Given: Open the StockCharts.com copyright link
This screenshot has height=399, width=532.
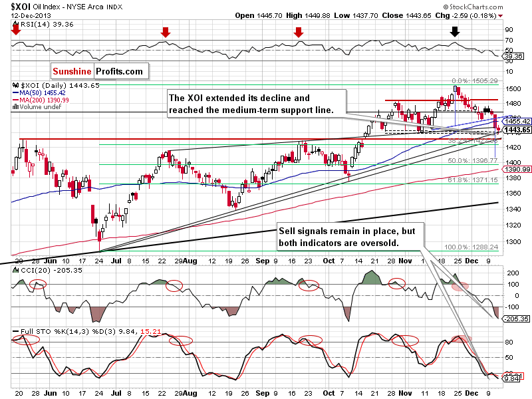Looking at the screenshot, I should click(473, 7).
